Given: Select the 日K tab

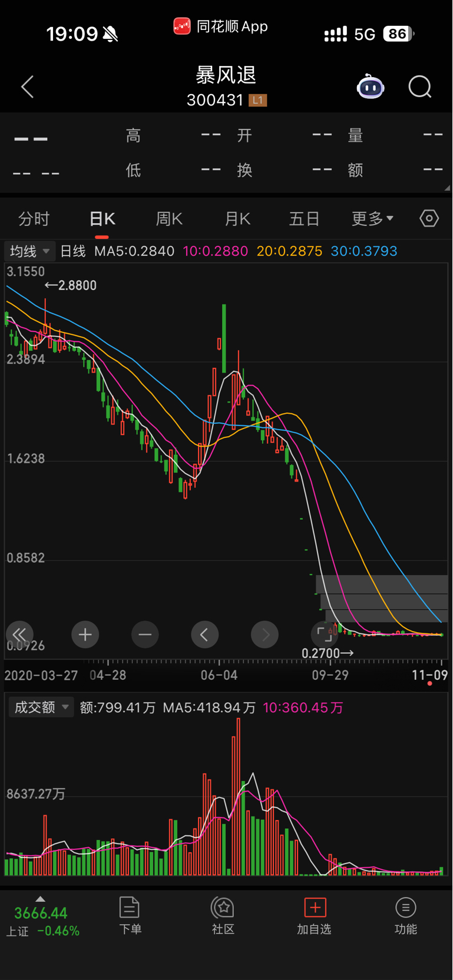Looking at the screenshot, I should pos(102,219).
